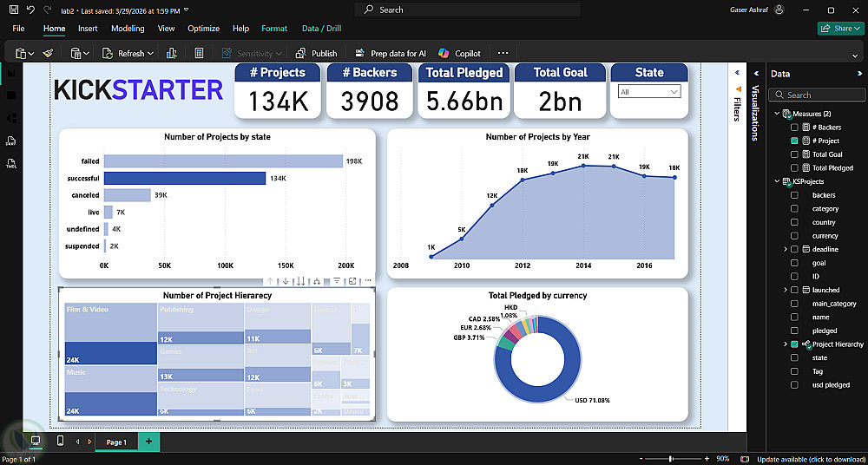Click Prep data for AI button

pos(391,53)
